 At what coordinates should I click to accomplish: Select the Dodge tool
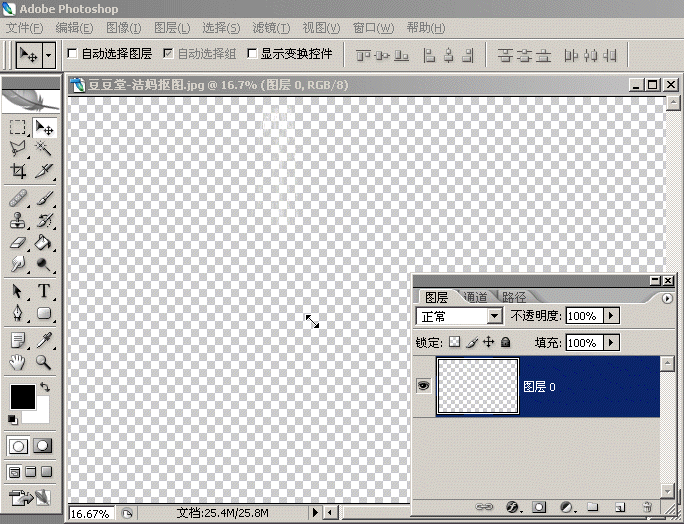[44, 264]
